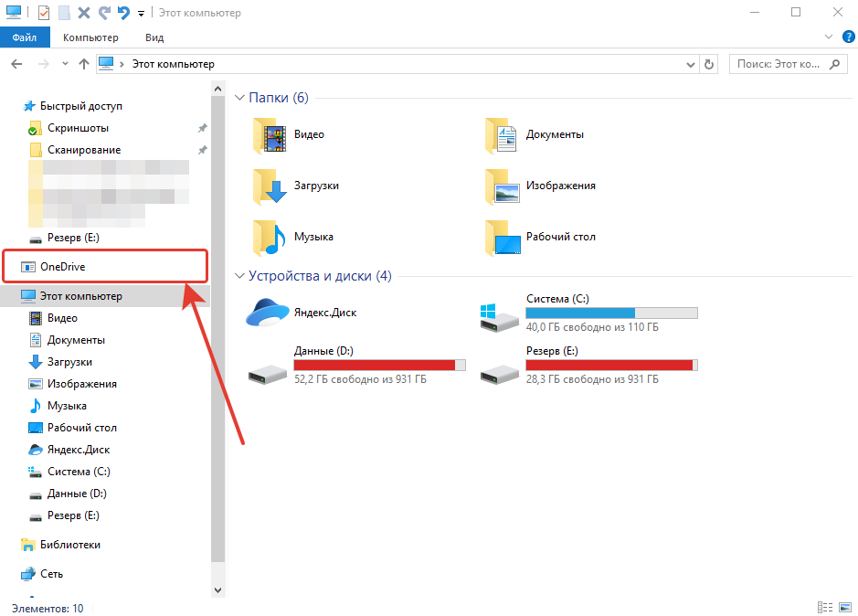
Task: Switch to the Вид ribbon tab
Action: [154, 37]
